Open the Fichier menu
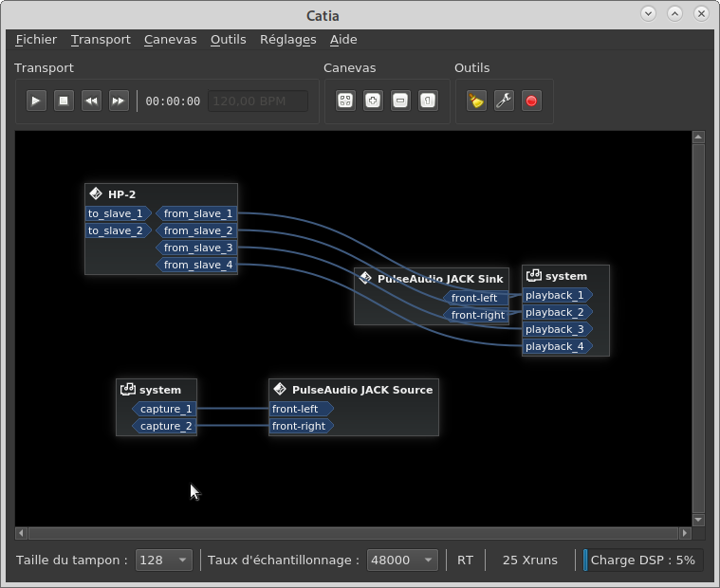The height and width of the screenshot is (588, 720). click(x=36, y=40)
